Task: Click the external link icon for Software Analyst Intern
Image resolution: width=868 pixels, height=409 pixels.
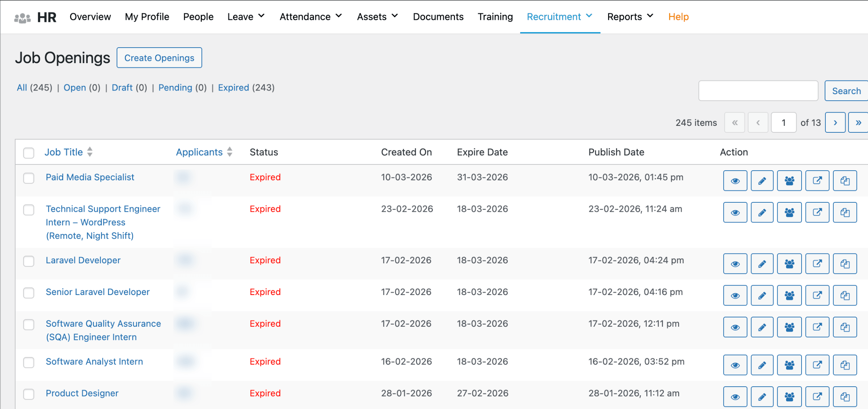Action: pos(817,365)
